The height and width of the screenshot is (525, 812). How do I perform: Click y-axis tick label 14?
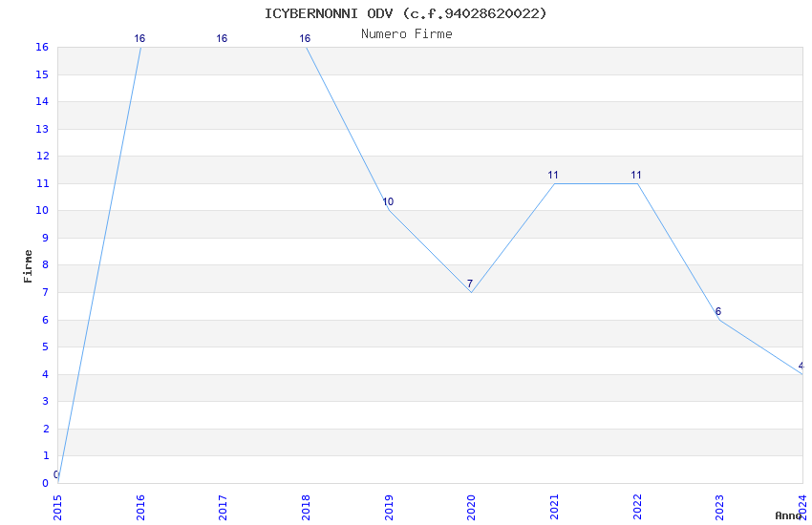[x=42, y=101]
